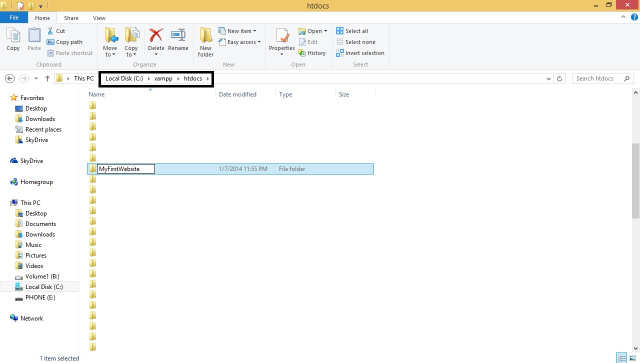Viewport: 640px width, 363px height.
Task: Click the Delete icon in ribbon
Action: click(156, 41)
